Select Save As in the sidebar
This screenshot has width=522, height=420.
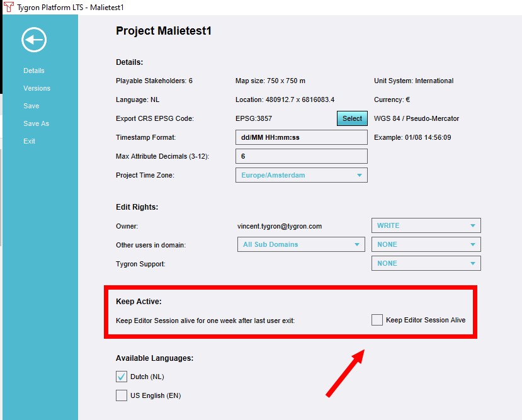point(36,124)
